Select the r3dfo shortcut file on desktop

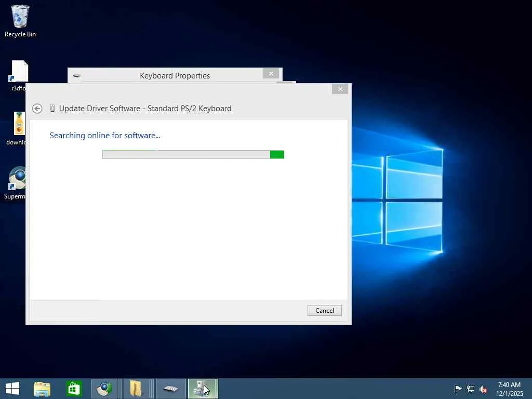pyautogui.click(x=18, y=76)
